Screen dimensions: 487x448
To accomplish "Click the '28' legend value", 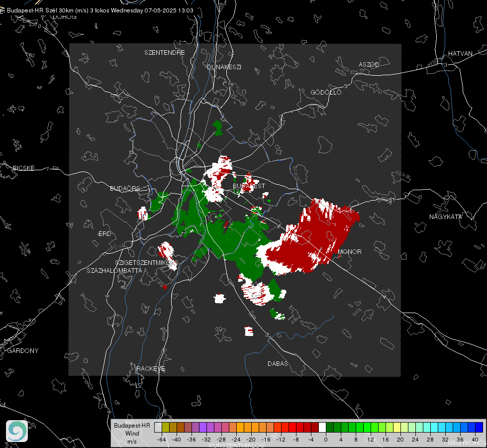I will pos(430,440).
